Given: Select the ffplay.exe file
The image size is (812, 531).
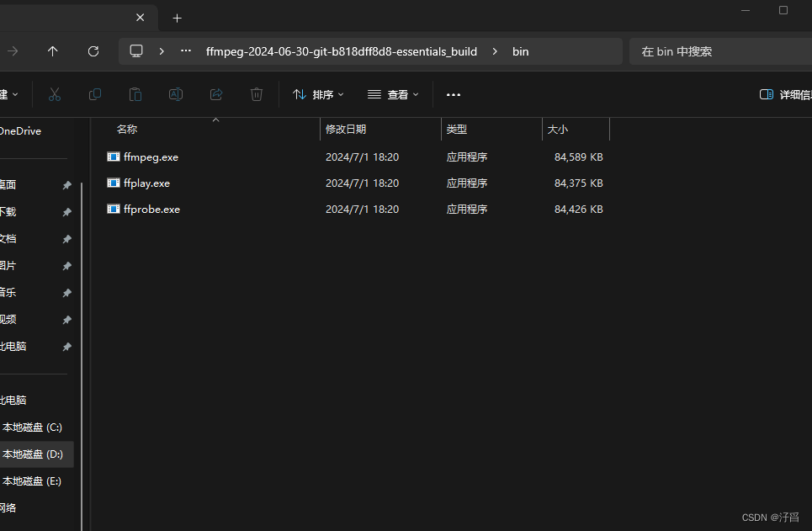Looking at the screenshot, I should [x=146, y=183].
